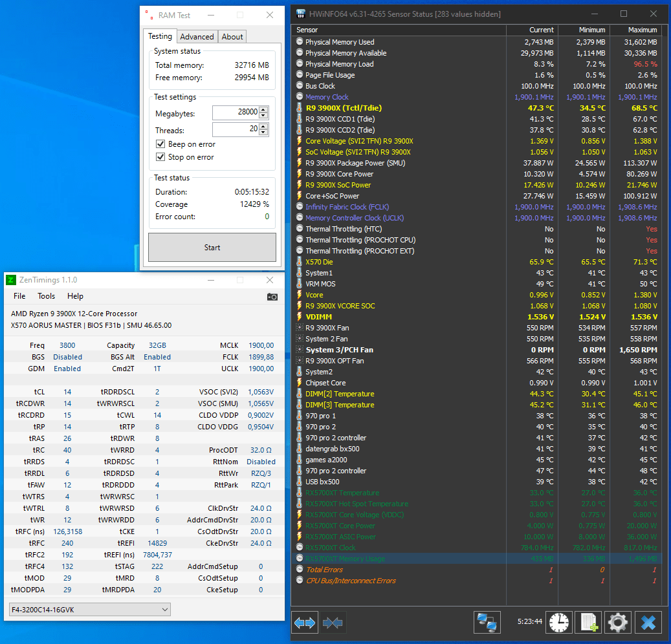Select the 970 pro 1 temperature row
The width and height of the screenshot is (671, 644).
click(477, 416)
